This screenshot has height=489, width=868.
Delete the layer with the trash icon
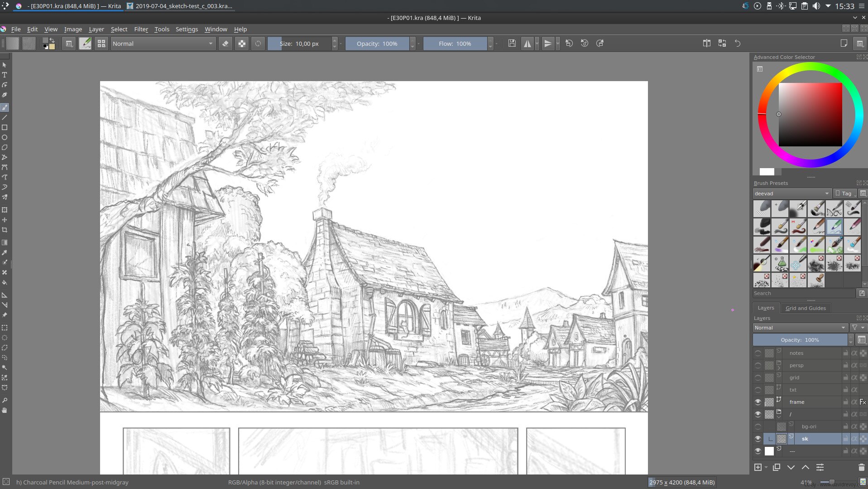tap(861, 467)
